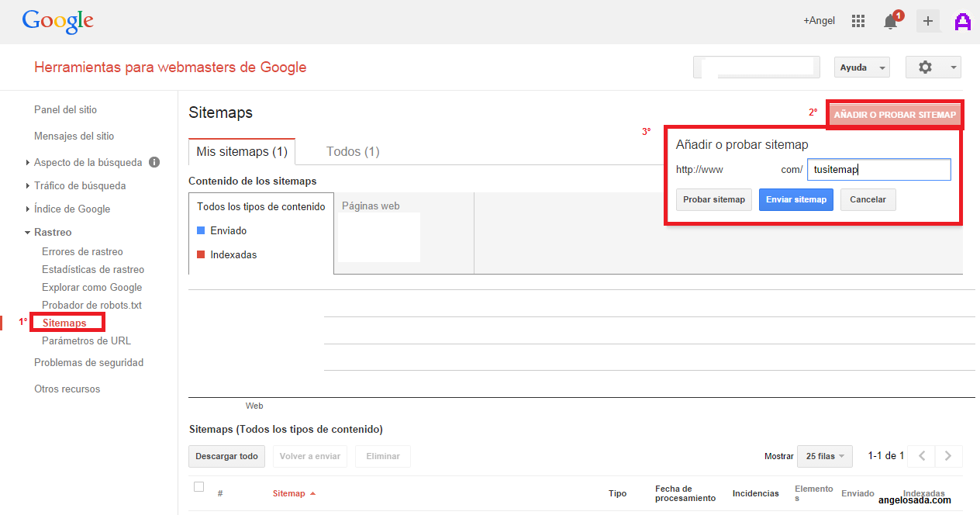This screenshot has width=980, height=515.
Task: Open Otros recursos
Action: click(x=67, y=389)
